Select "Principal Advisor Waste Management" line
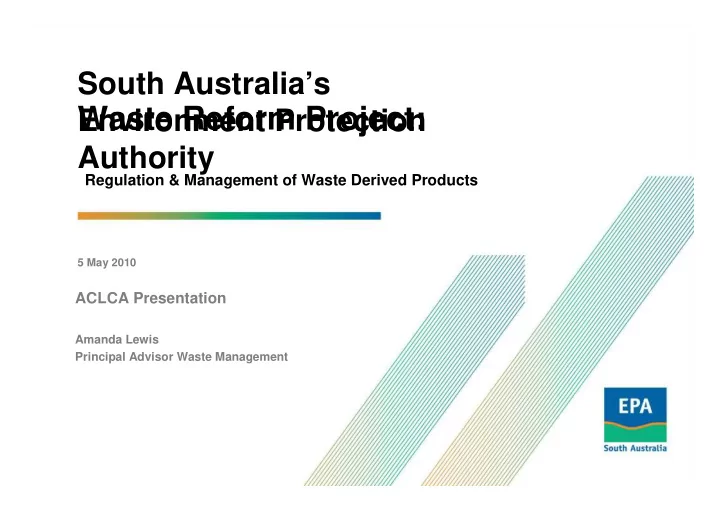This screenshot has width=720, height=509. 181,357
